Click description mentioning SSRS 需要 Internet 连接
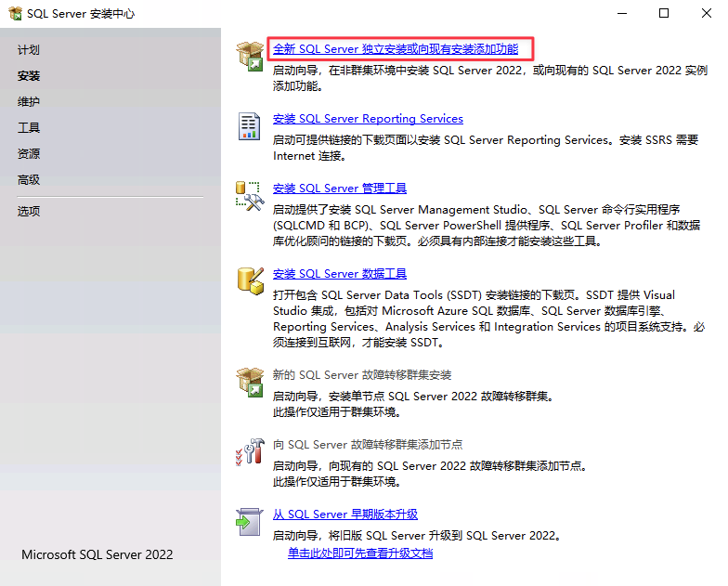Viewport: 728px width, 586px height. [x=486, y=148]
